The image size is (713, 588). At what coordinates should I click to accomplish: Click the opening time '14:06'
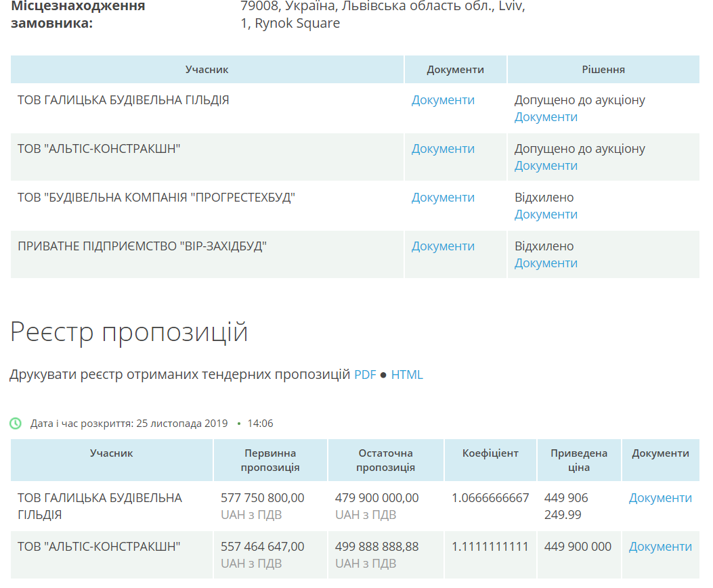(260, 424)
